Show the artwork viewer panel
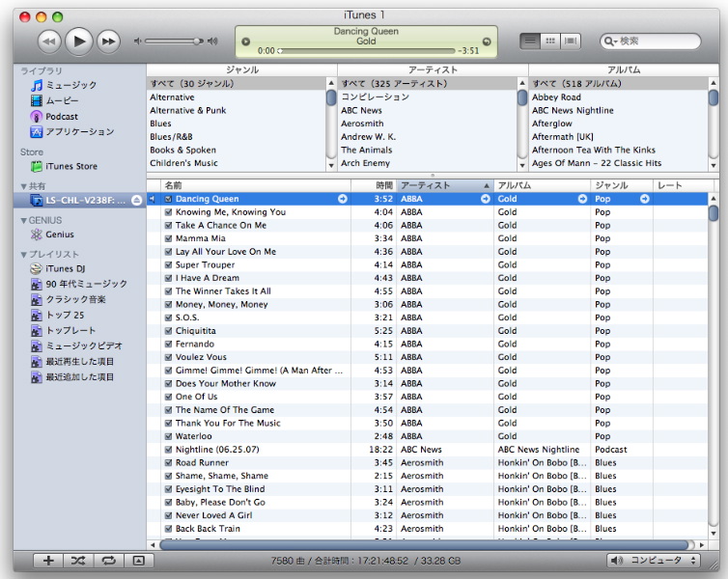Image resolution: width=728 pixels, height=579 pixels. [x=138, y=561]
